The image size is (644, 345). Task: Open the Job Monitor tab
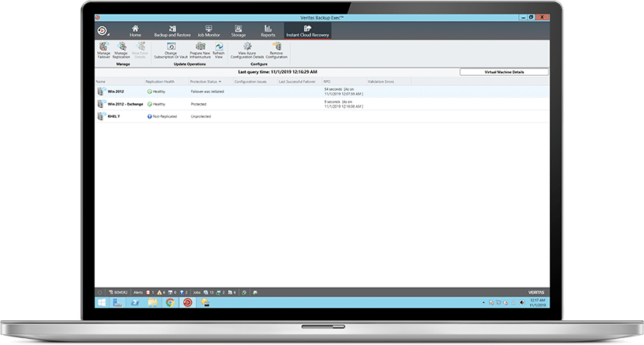(x=209, y=31)
